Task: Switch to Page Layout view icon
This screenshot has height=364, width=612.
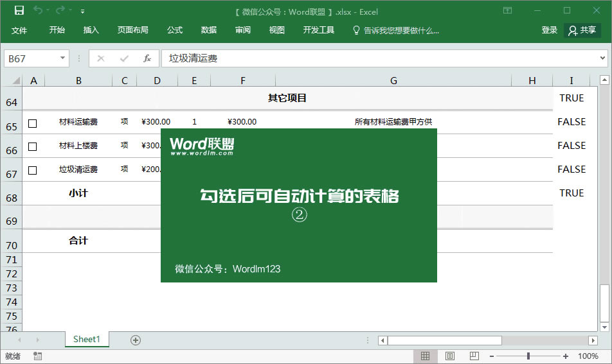Action: point(450,356)
